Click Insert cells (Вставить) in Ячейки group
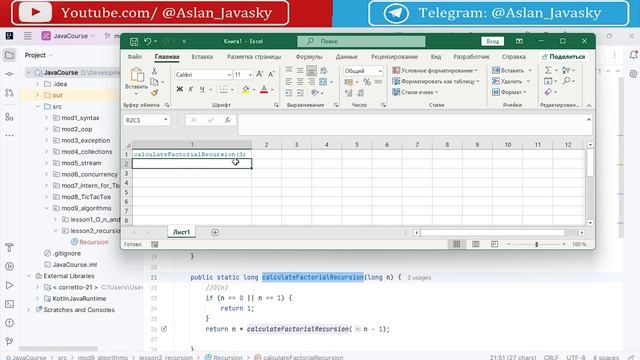Screen dimensions: 640x360 [512, 71]
